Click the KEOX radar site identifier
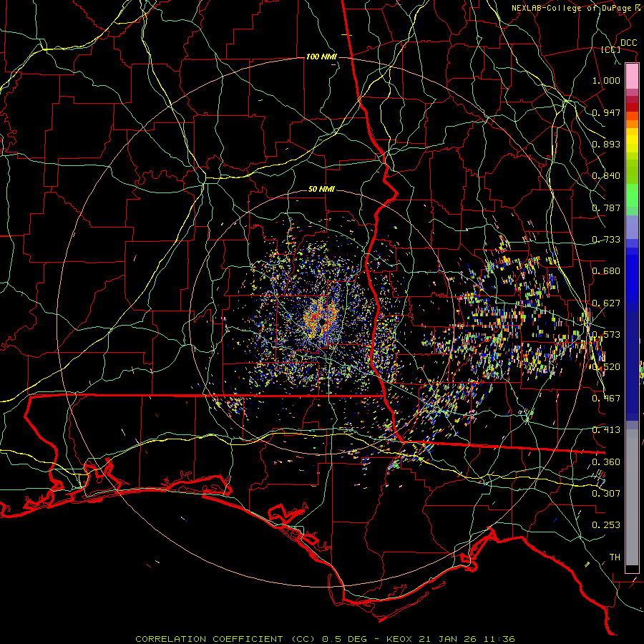The height and width of the screenshot is (644, 644). 401,639
